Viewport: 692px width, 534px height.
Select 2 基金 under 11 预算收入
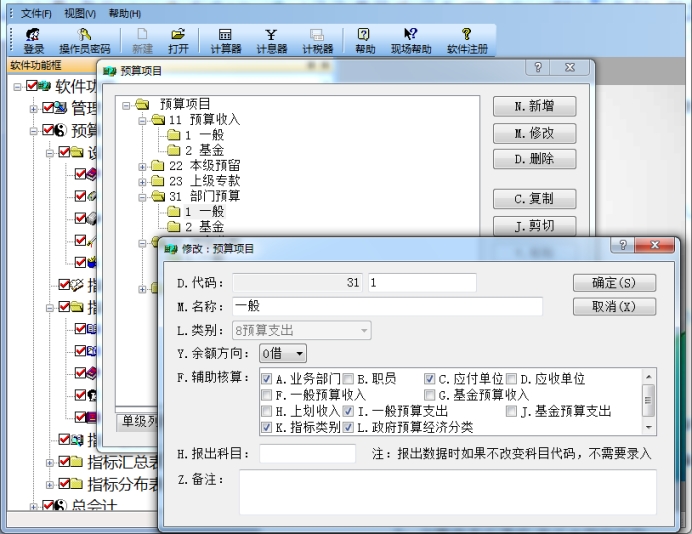(x=204, y=150)
